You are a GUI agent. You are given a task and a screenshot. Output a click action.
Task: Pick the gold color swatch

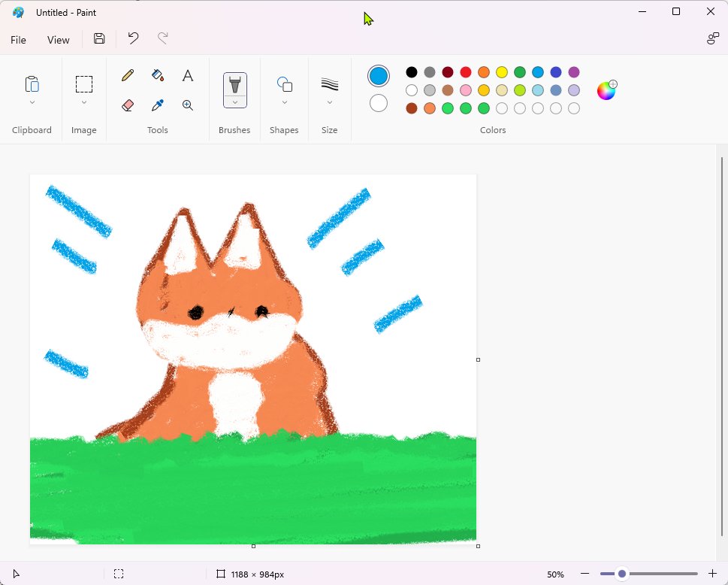tap(484, 90)
